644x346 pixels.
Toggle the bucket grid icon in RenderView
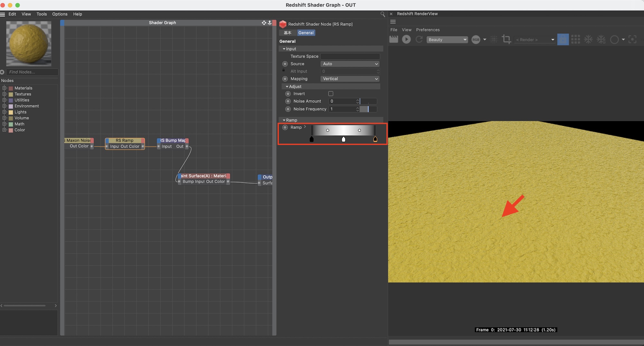tap(575, 39)
